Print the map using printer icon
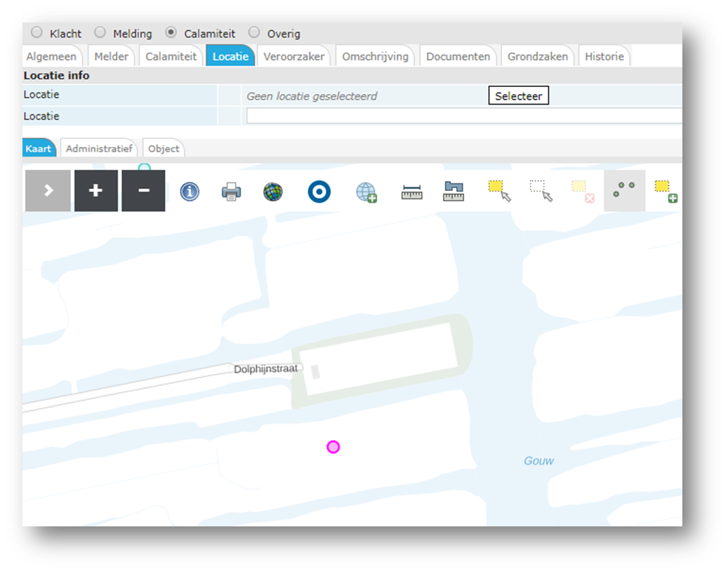728x572 pixels. coord(232,192)
